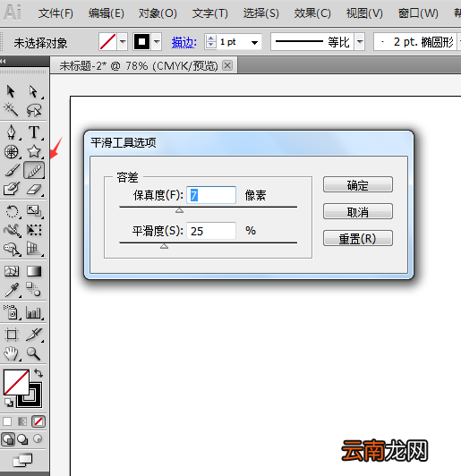Click the stroke weight stepper arrows
This screenshot has width=461, height=476.
pyautogui.click(x=210, y=41)
